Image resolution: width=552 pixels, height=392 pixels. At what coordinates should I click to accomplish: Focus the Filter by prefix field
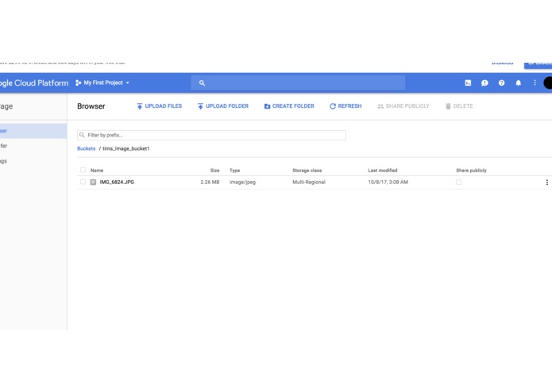211,135
